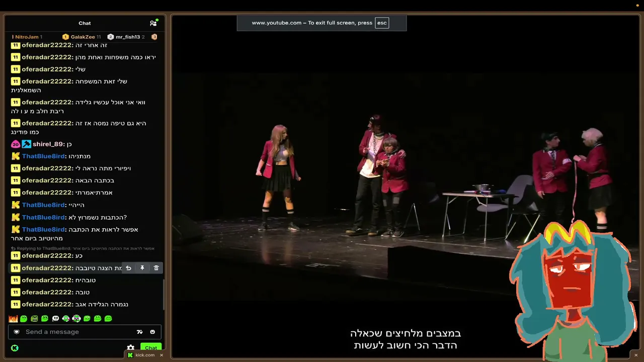
Task: Open chat settings gear
Action: (x=131, y=347)
